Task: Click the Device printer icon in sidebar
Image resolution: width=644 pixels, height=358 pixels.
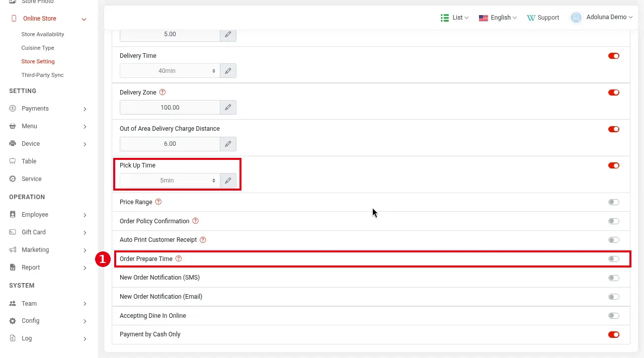Action: pyautogui.click(x=13, y=144)
